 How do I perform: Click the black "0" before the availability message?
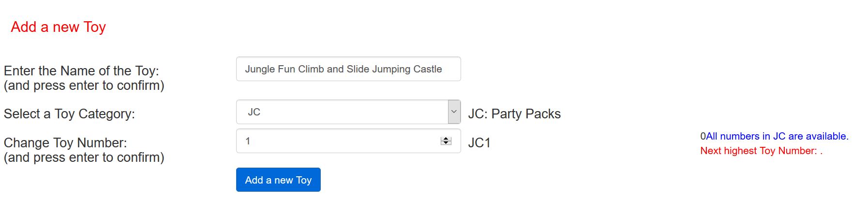(x=703, y=136)
